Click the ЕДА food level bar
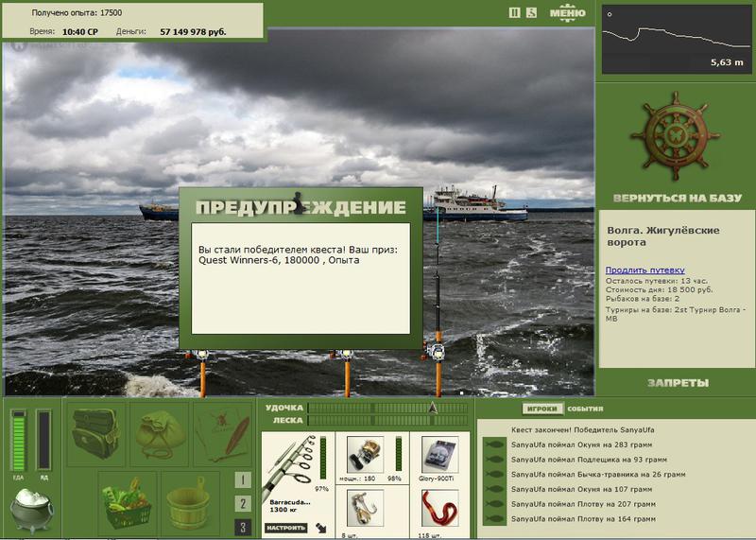The image size is (756, 540). 18,440
